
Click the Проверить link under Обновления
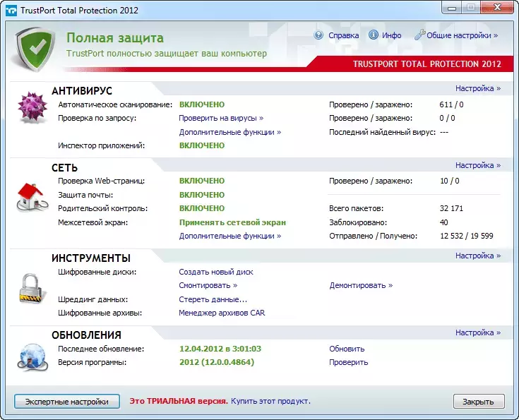pyautogui.click(x=349, y=362)
